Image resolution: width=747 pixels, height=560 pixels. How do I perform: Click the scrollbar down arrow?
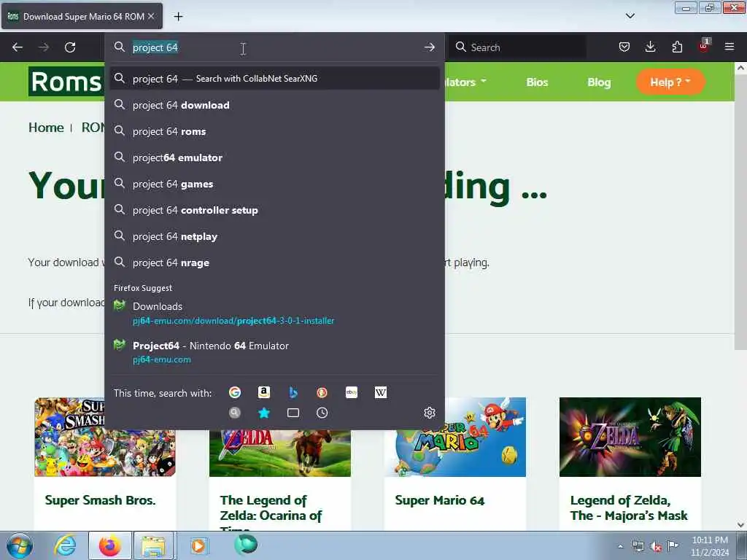coord(740,525)
